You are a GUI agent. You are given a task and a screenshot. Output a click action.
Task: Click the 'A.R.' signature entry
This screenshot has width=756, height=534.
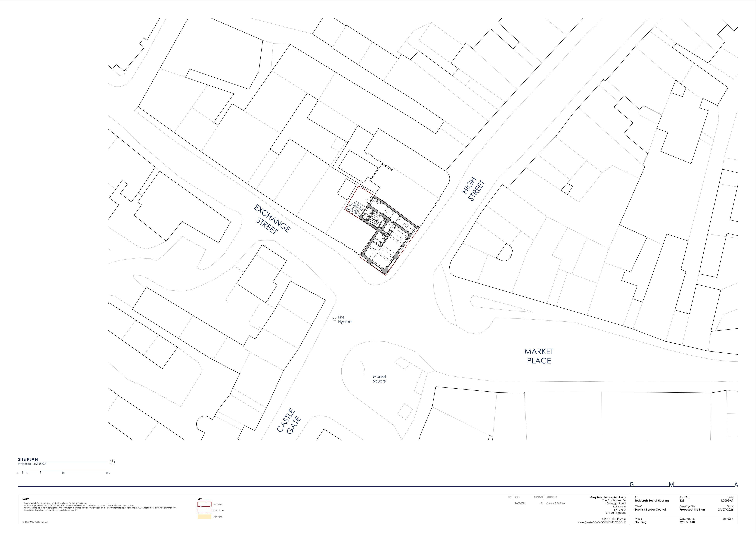click(x=541, y=503)
